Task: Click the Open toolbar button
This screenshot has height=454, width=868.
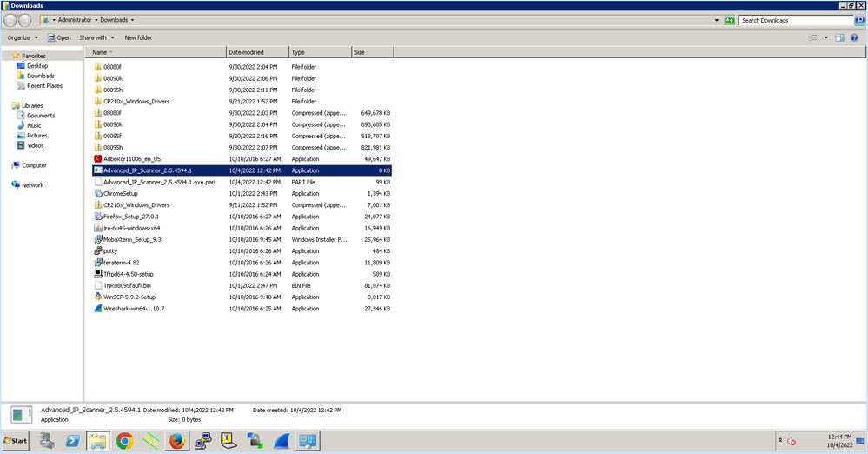Action: pos(60,37)
